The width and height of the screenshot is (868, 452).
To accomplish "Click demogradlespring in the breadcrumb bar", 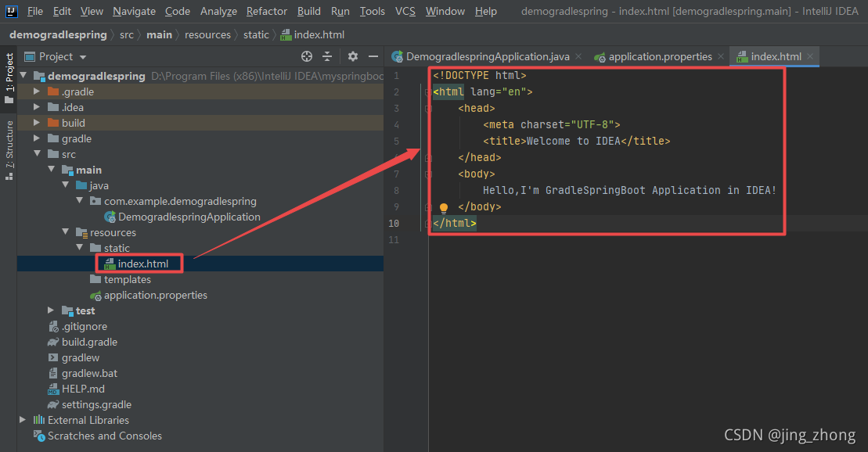I will coord(58,35).
